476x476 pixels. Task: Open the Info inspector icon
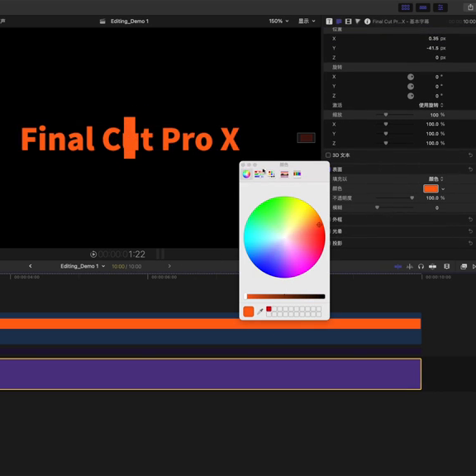click(x=367, y=21)
